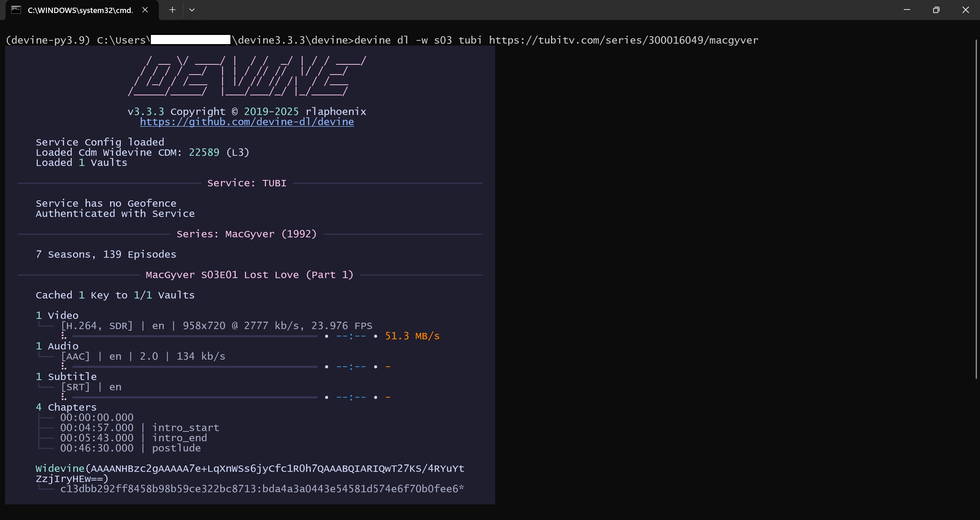Screen dimensions: 980x520
Task: Restore down the terminal window
Action: [x=936, y=10]
